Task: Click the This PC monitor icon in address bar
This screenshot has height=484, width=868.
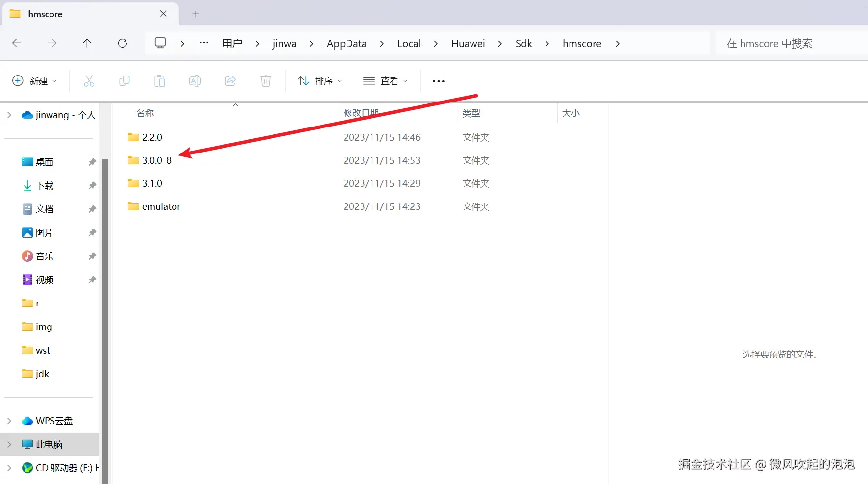Action: [x=160, y=43]
